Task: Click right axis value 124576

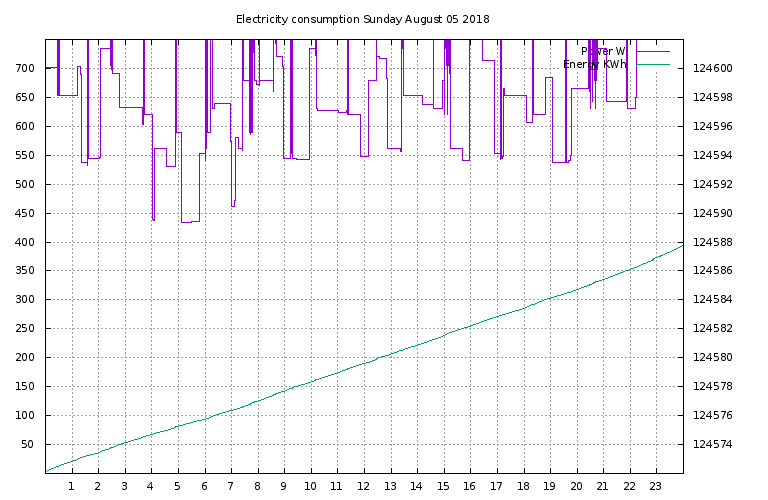Action: pos(713,415)
